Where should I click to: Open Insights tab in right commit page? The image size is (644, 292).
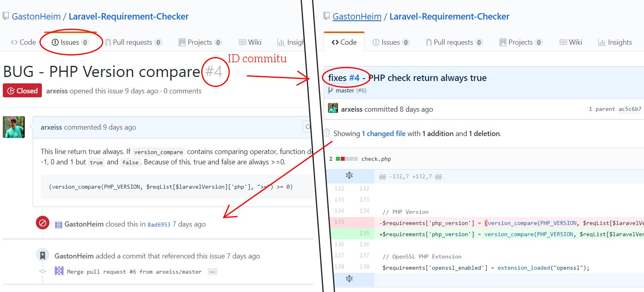[x=615, y=42]
